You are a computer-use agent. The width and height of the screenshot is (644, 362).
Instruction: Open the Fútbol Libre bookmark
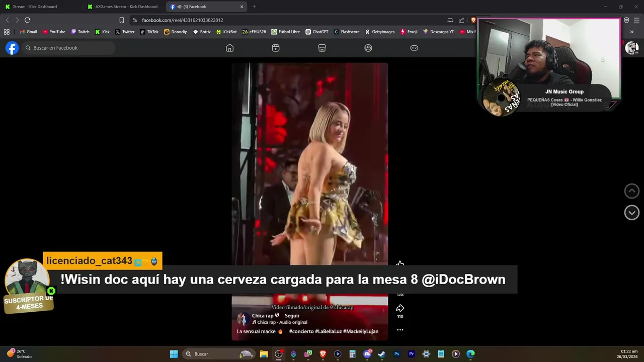coord(285,32)
